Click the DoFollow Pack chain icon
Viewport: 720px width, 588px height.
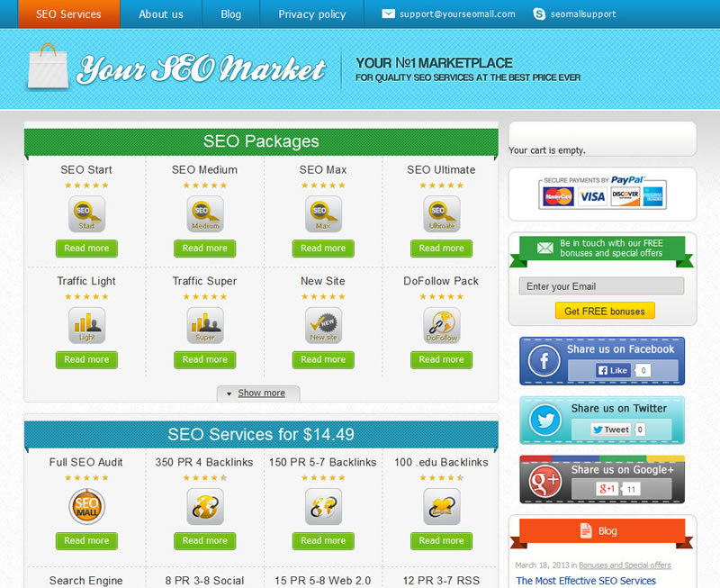click(x=441, y=325)
